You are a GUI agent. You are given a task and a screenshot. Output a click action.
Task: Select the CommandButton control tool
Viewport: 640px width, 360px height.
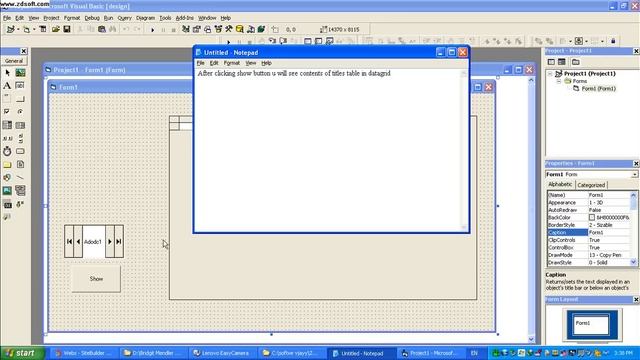point(20,99)
